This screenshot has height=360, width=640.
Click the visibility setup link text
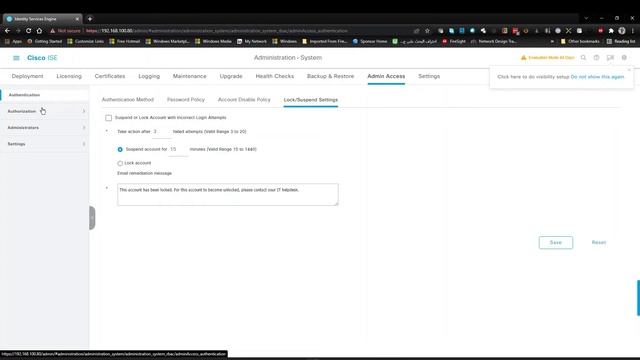[x=533, y=77]
